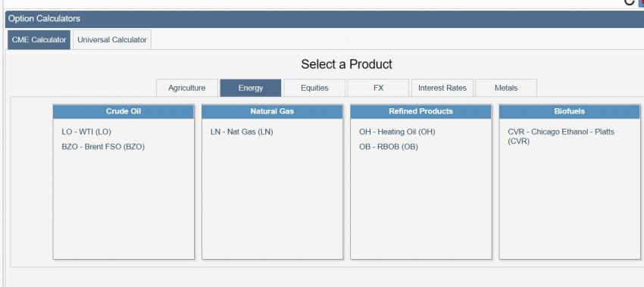
Task: Click the Natural Gas category header
Action: 272,111
